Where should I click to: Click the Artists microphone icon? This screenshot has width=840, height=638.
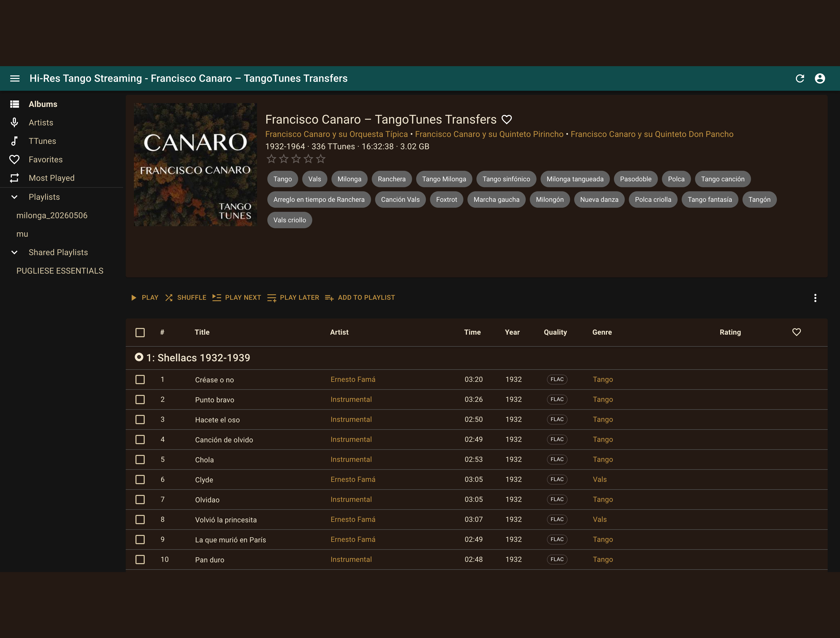coord(14,122)
